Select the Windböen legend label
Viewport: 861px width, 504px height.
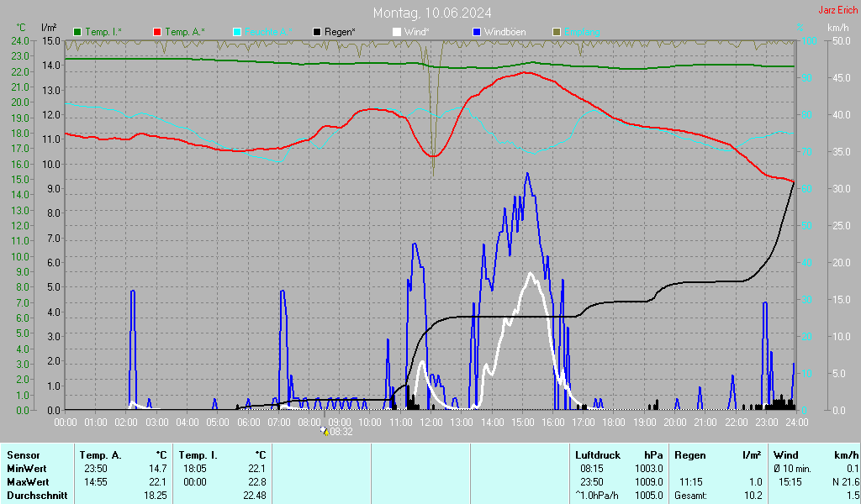point(506,32)
